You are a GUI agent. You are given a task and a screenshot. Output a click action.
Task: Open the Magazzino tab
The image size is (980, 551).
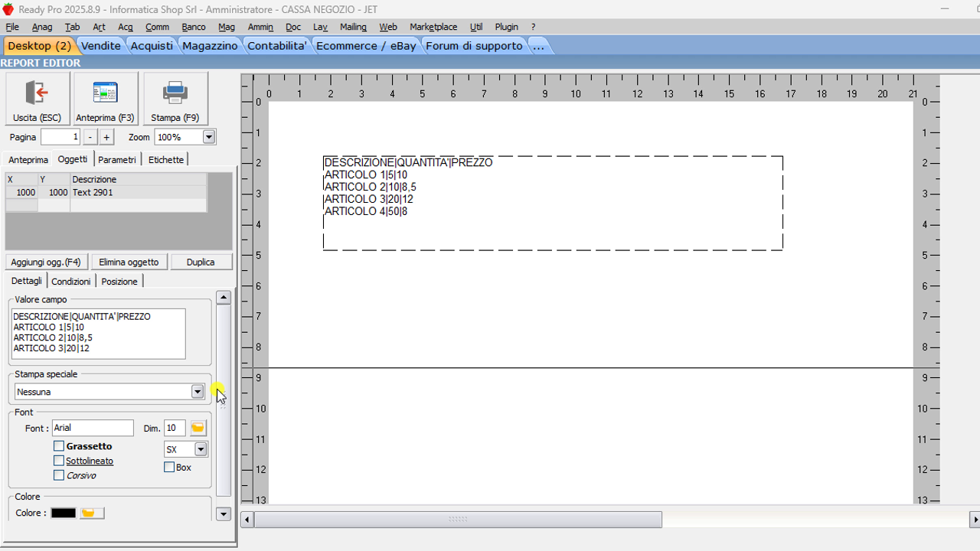[x=210, y=46]
